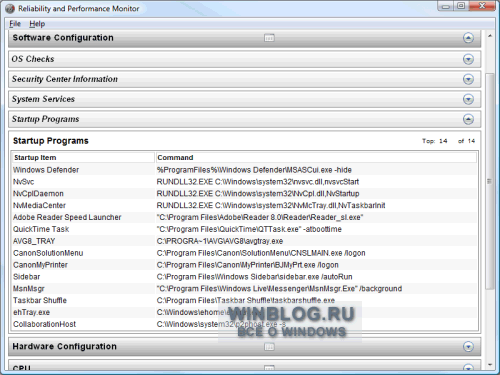Collapse the Software Configuration section
The width and height of the screenshot is (500, 375).
pyautogui.click(x=468, y=38)
